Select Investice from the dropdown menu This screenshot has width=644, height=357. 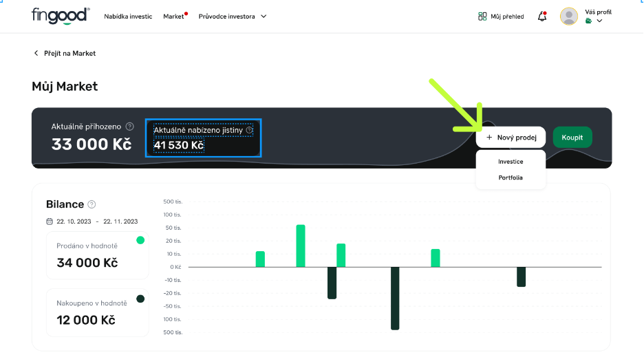511,162
